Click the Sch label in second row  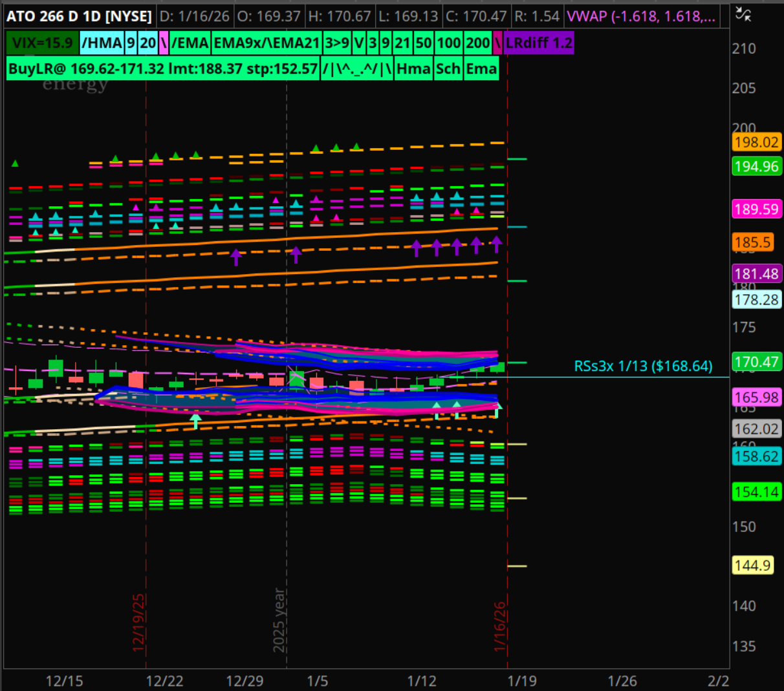[x=448, y=69]
